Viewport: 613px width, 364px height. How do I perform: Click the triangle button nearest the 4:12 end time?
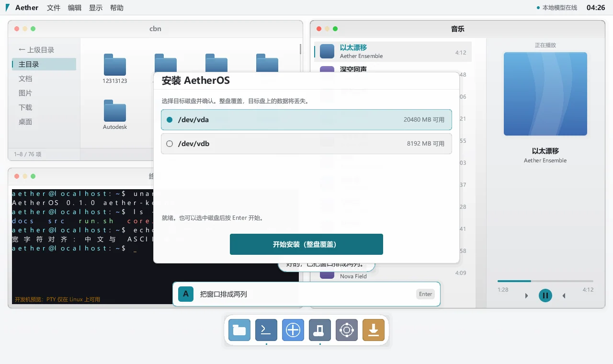tap(564, 296)
